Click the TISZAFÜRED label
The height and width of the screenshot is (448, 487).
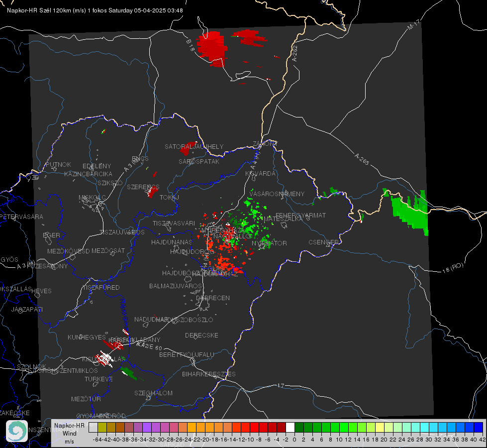[x=101, y=288]
